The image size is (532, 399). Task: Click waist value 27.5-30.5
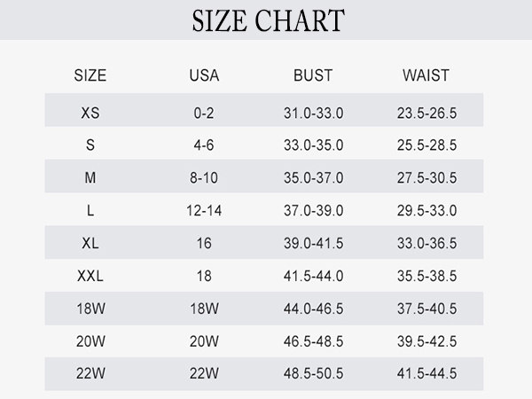pyautogui.click(x=426, y=178)
